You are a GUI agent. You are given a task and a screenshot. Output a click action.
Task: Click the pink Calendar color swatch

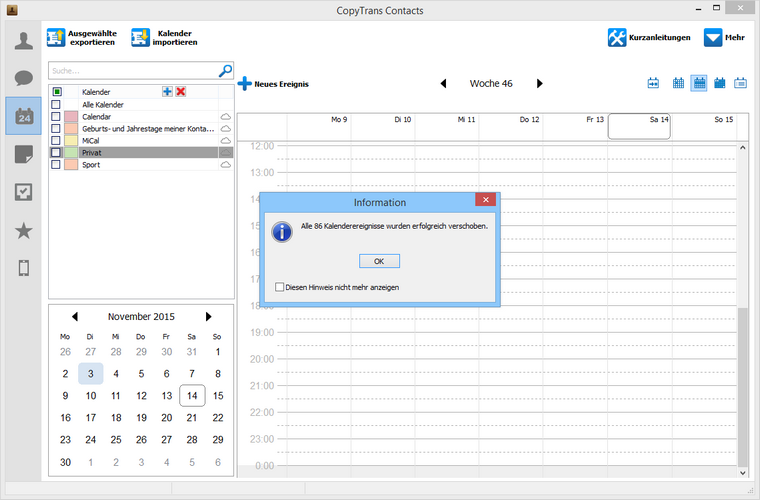71,117
